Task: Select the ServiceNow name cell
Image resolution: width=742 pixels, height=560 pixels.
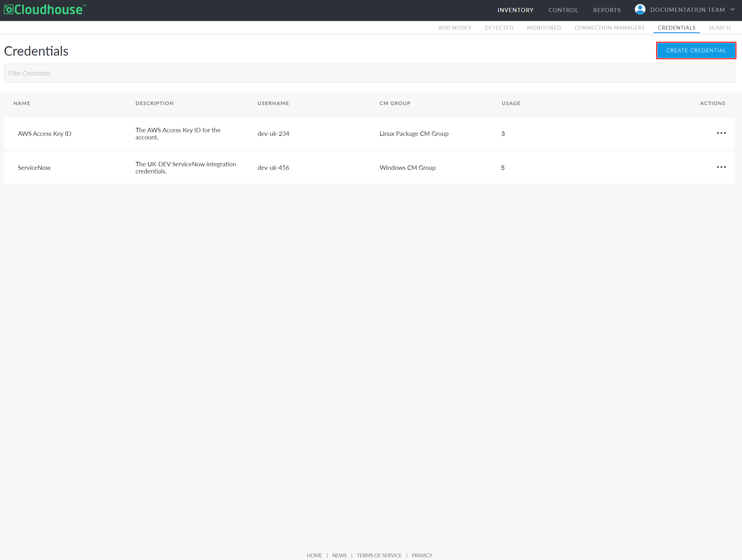Action: pyautogui.click(x=34, y=168)
